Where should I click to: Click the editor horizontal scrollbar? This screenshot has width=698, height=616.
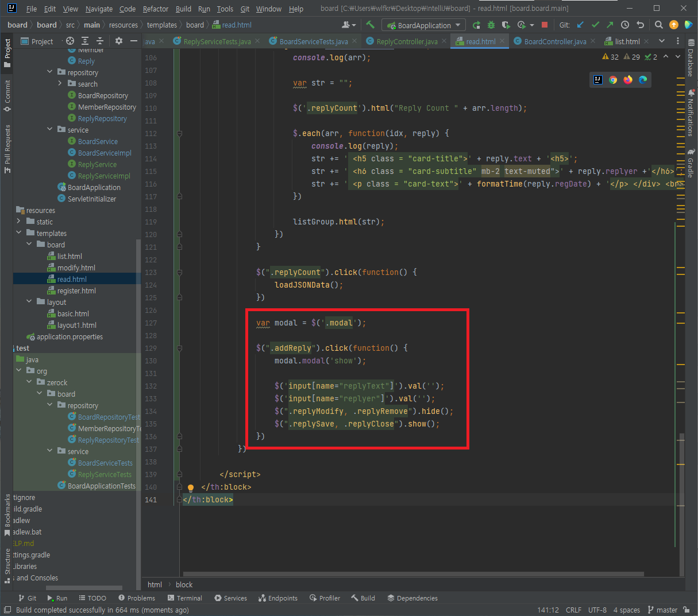point(413,574)
